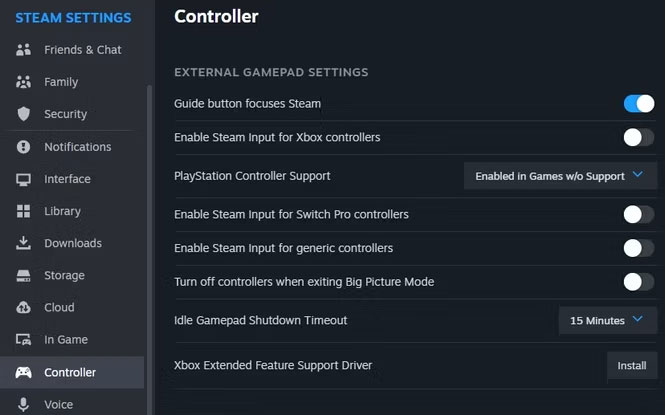Disable Guide button focuses Steam toggle
The height and width of the screenshot is (415, 665).
pyautogui.click(x=638, y=103)
